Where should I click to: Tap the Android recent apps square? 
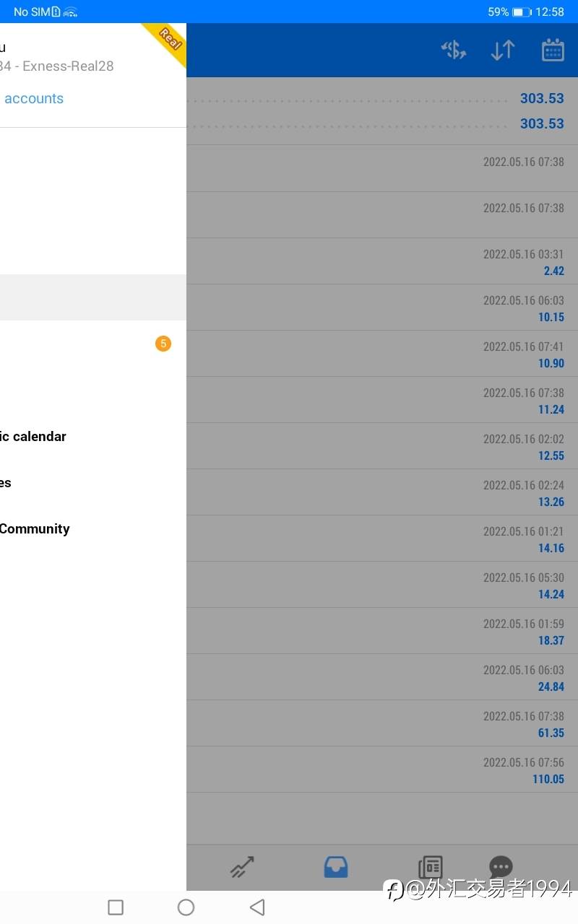tap(116, 907)
